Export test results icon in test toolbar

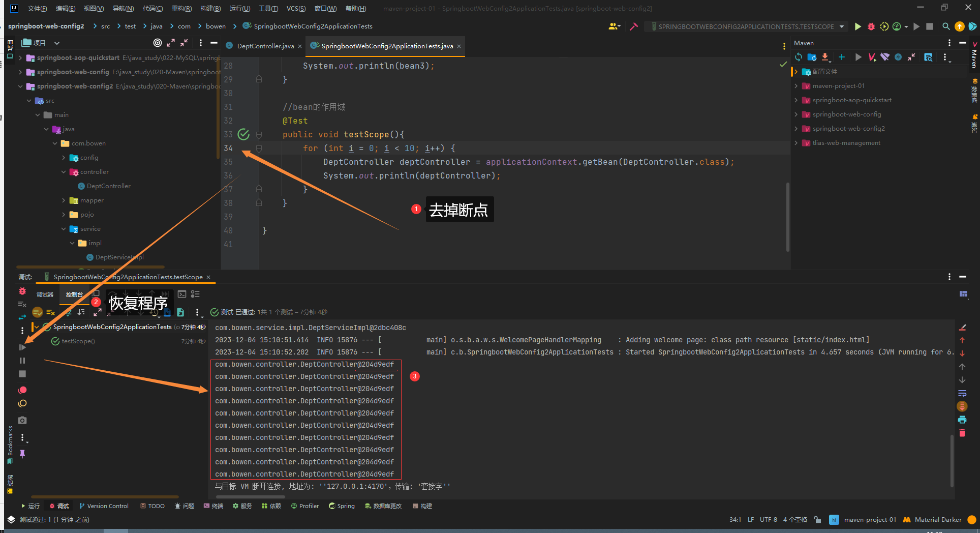pos(180,312)
